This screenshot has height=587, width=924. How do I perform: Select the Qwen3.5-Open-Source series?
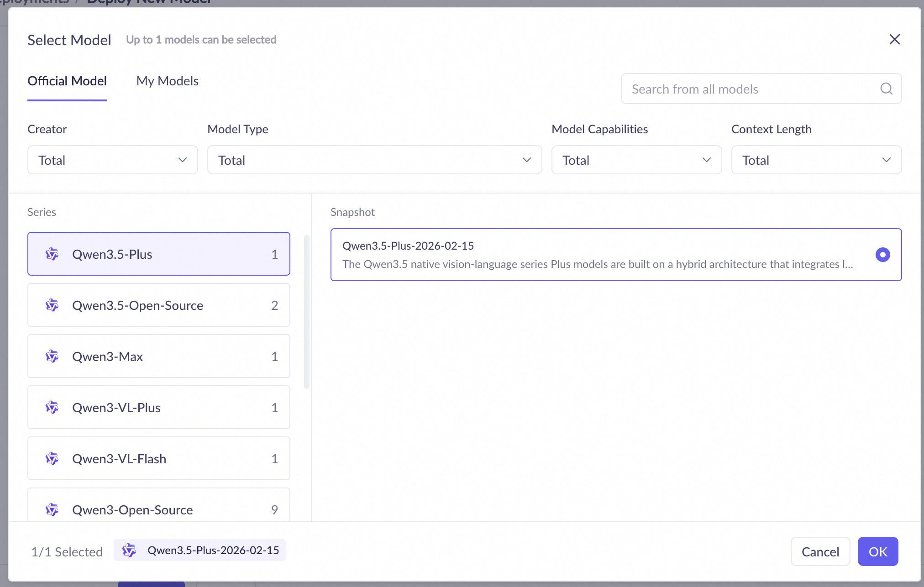coord(159,305)
